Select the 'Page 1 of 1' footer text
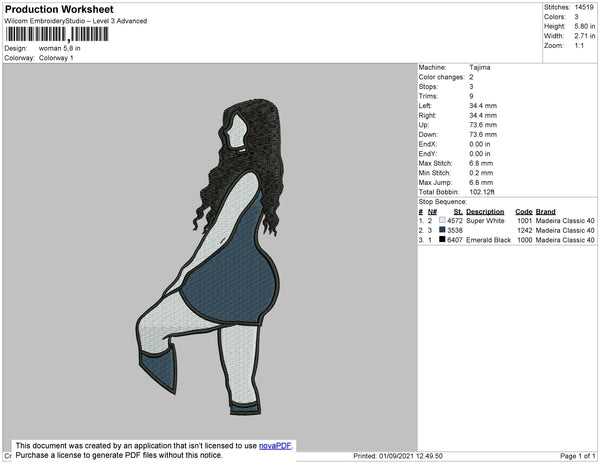The image size is (600, 464). 578,456
